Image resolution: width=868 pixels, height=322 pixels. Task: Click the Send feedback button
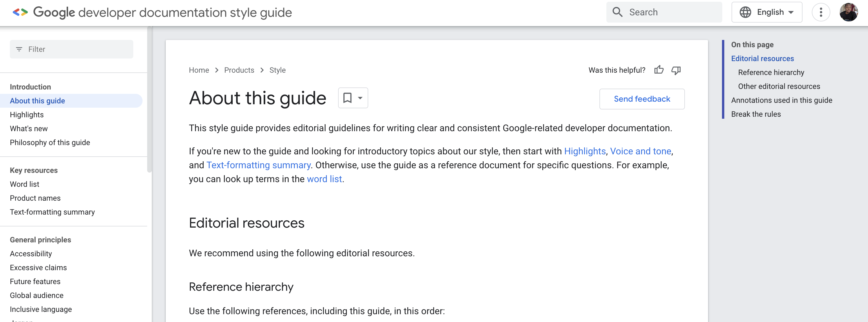[x=641, y=99]
